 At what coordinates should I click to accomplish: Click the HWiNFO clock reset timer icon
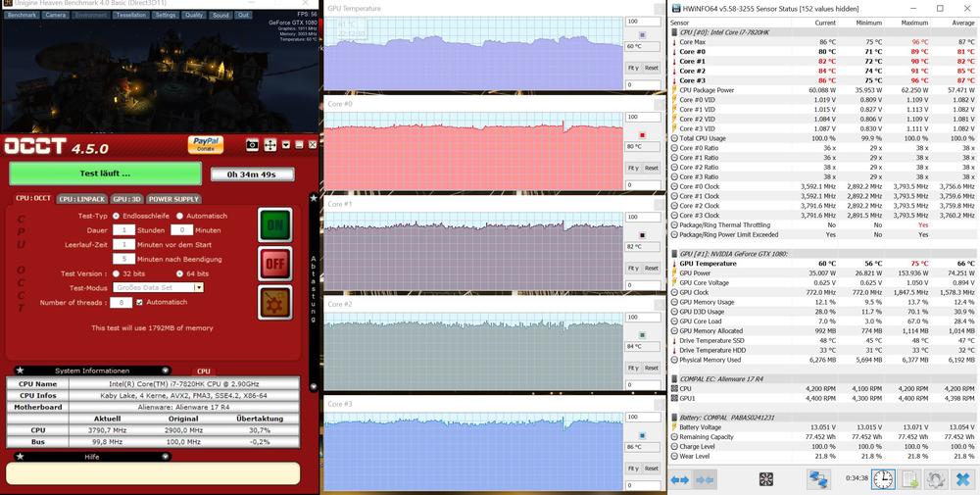click(883, 479)
